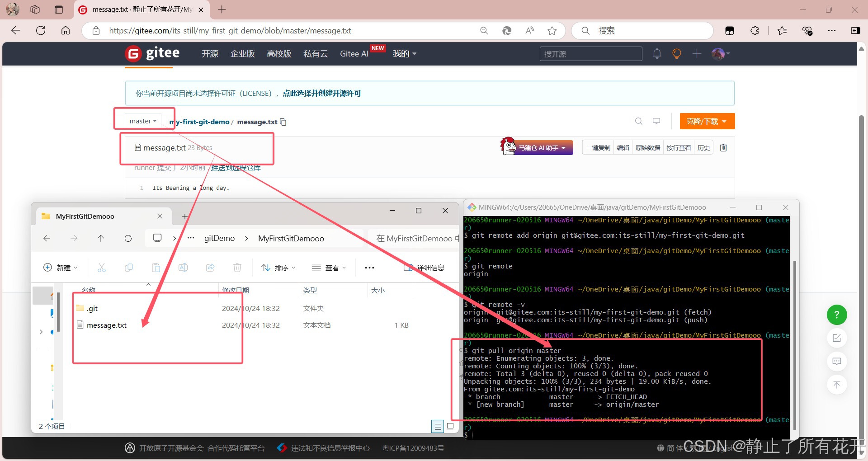This screenshot has height=461, width=868.
Task: Click the 一键复制 button
Action: [x=598, y=148]
